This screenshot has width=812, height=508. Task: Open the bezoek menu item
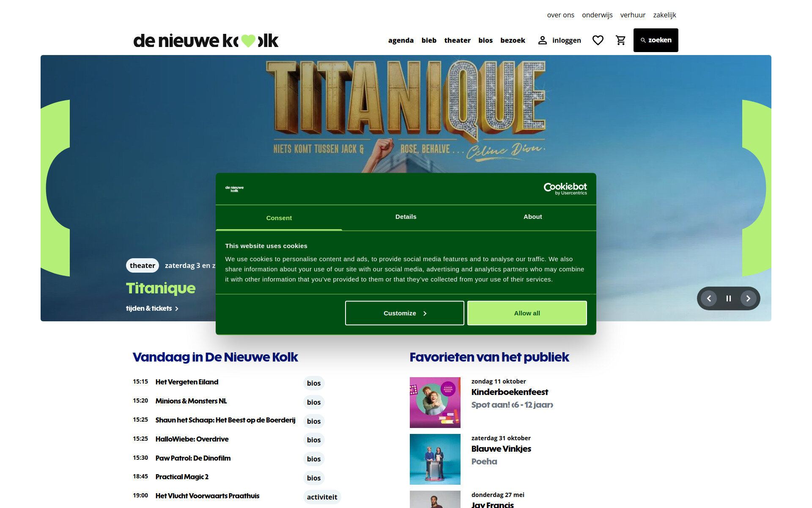pyautogui.click(x=513, y=40)
